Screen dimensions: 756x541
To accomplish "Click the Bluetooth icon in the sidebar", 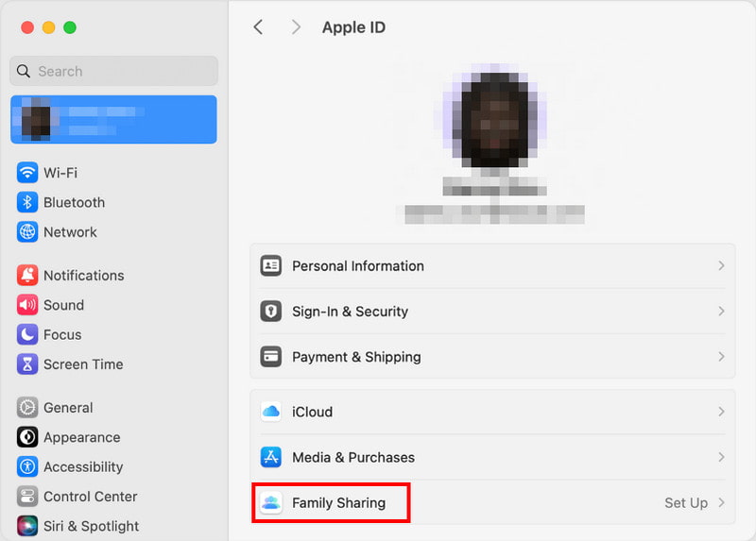I will 27,202.
